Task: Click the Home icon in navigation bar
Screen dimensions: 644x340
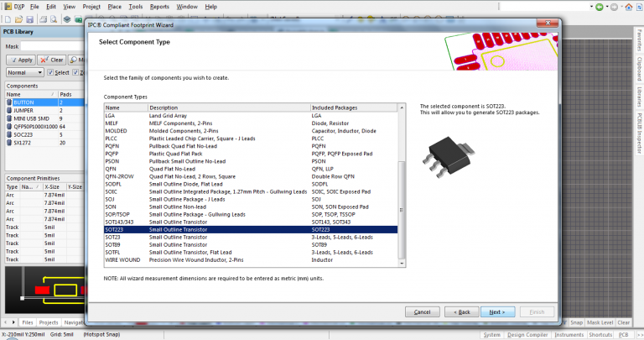Action: tap(629, 7)
